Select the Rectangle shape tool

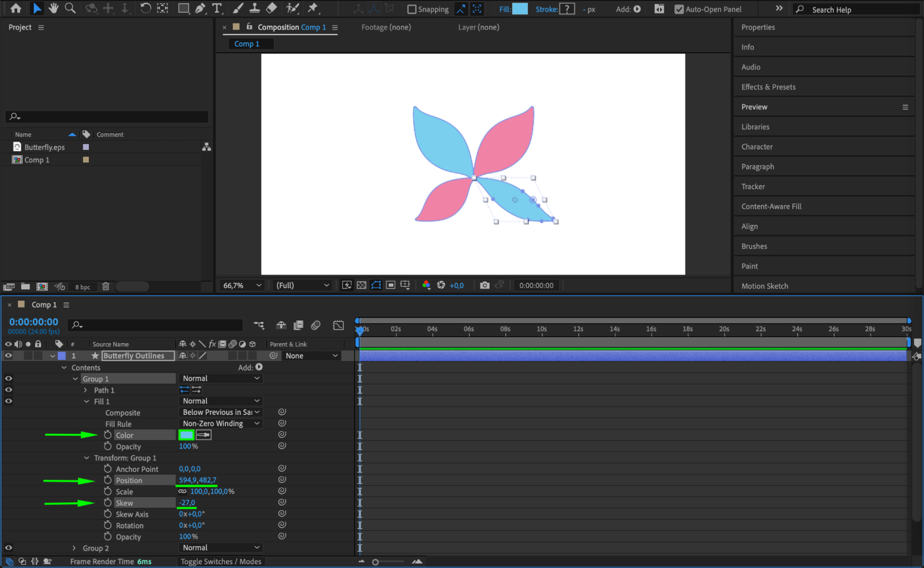pyautogui.click(x=184, y=8)
